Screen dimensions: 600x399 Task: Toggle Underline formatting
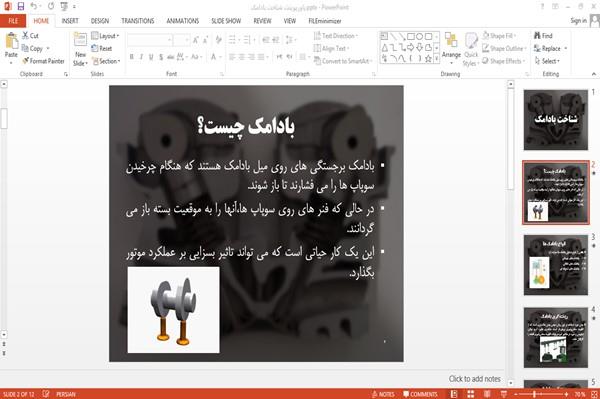(151, 57)
